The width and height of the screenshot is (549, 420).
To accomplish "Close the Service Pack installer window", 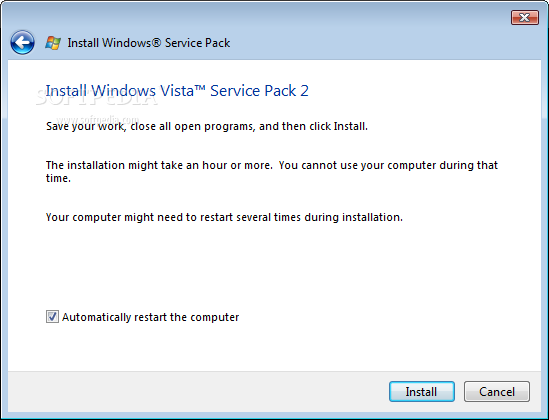I will [524, 18].
